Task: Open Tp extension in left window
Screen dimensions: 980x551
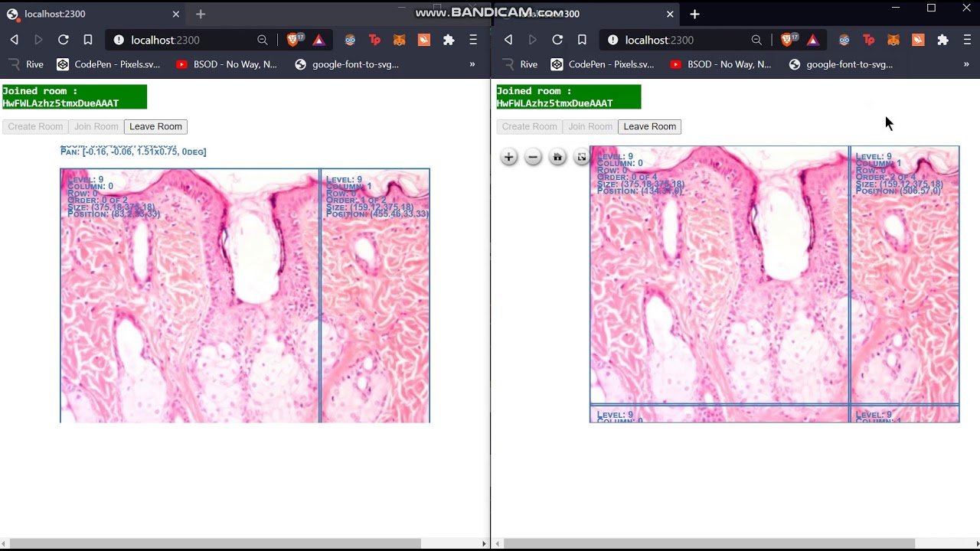Action: [374, 40]
